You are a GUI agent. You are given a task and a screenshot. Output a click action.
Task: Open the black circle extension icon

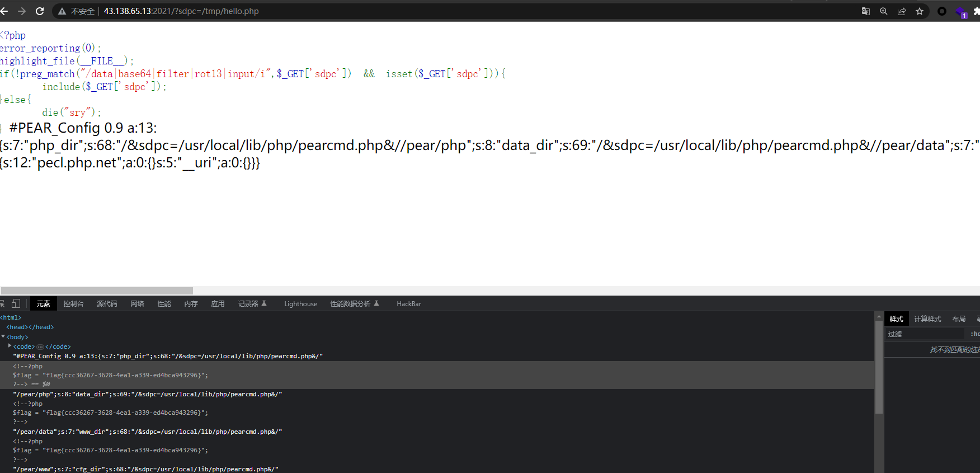click(x=942, y=11)
